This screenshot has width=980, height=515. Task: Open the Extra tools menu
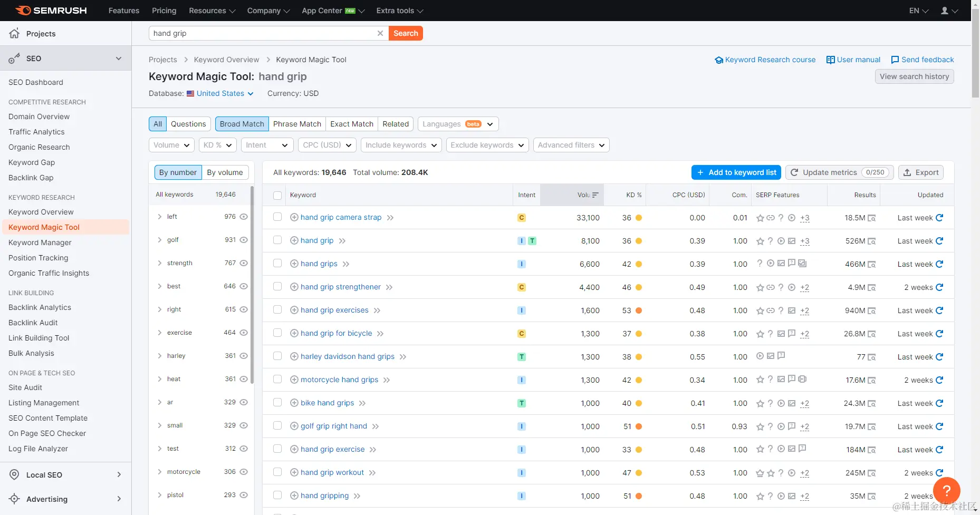click(400, 11)
